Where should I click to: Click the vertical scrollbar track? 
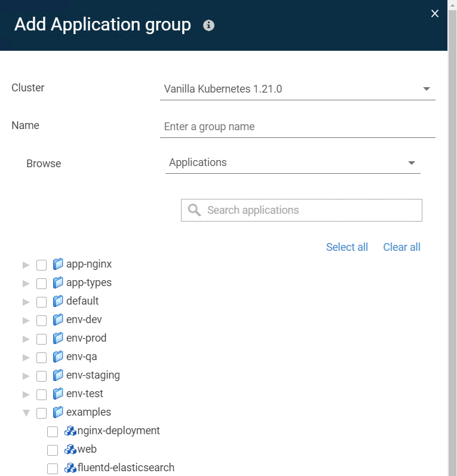(452, 243)
